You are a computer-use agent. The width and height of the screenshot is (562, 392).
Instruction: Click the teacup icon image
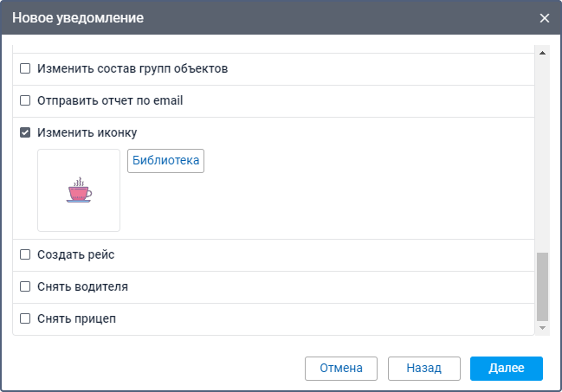coord(79,190)
